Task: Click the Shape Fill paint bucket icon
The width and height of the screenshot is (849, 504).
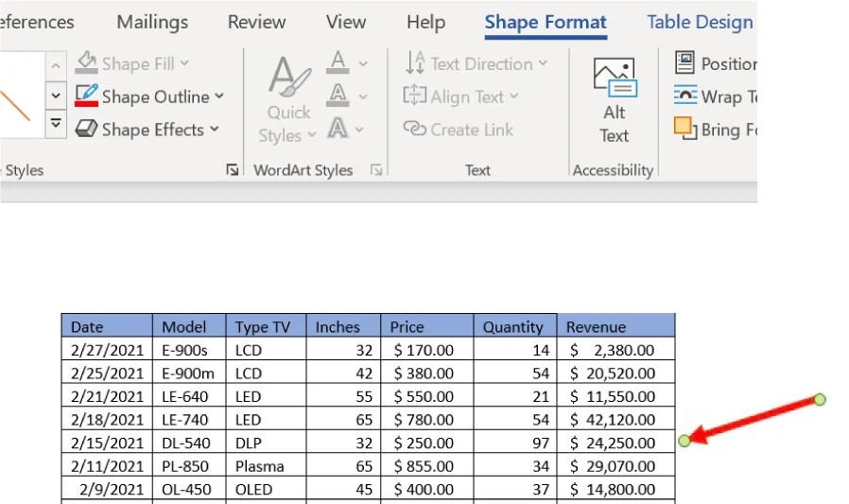Action: [87, 64]
